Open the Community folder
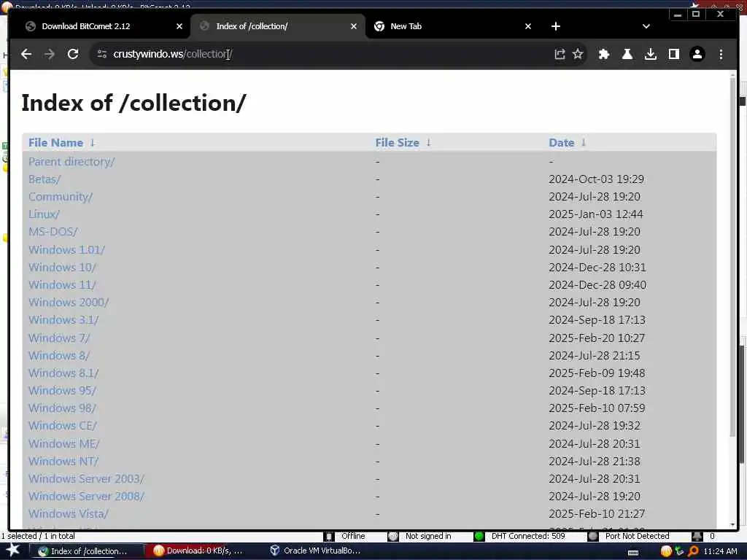 pos(61,197)
